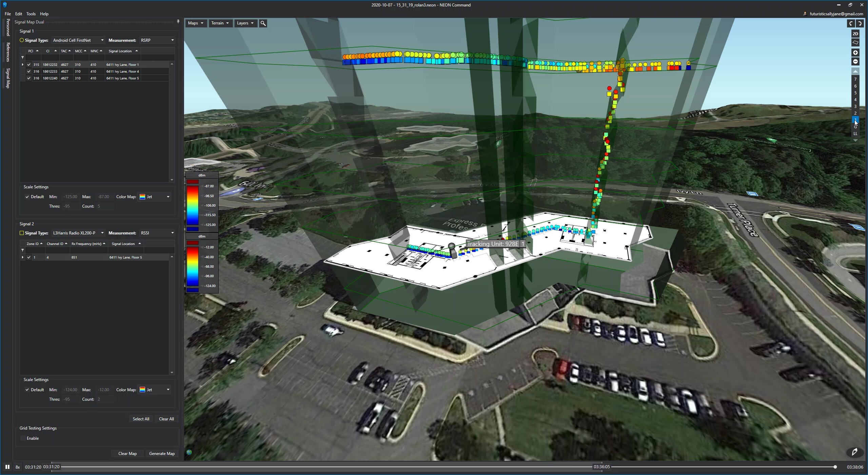
Task: Open the Signal 1 Signal Type dropdown
Action: point(78,40)
